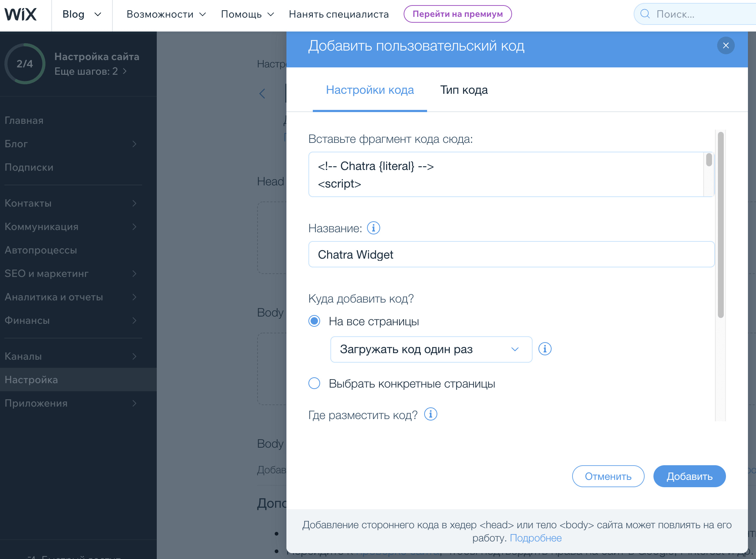Screen dimensions: 756x559
Task: Click the search magnifier icon
Action: coord(645,14)
